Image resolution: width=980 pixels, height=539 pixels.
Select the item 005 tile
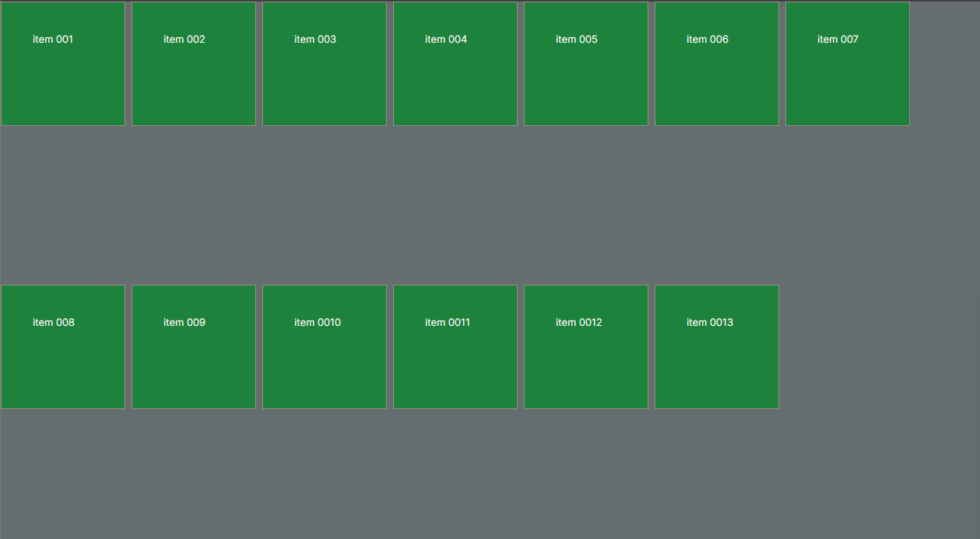586,64
